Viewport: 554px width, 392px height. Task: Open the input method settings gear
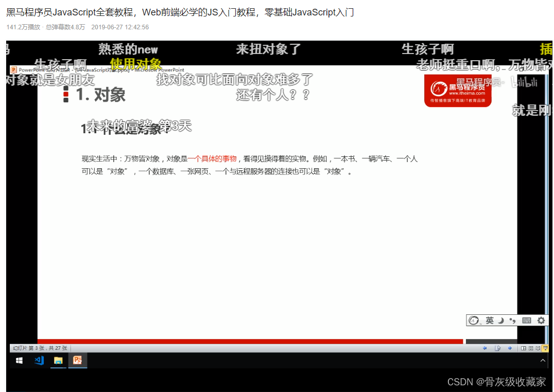click(541, 320)
